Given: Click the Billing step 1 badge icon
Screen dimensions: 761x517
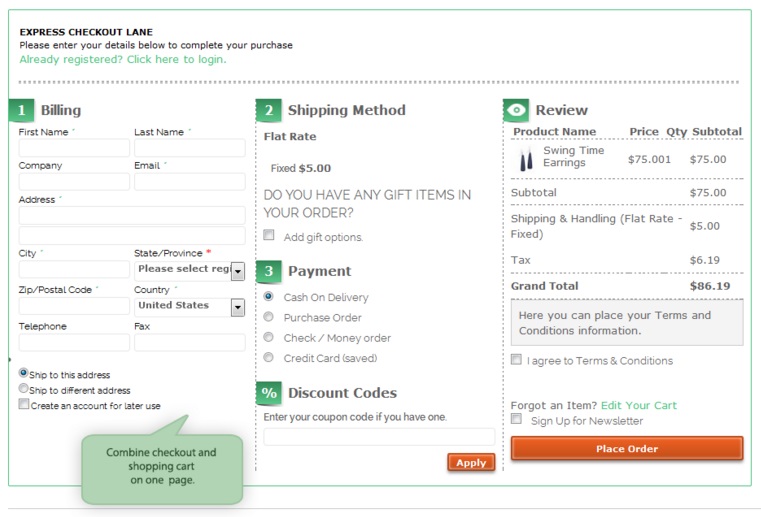Looking at the screenshot, I should [21, 110].
